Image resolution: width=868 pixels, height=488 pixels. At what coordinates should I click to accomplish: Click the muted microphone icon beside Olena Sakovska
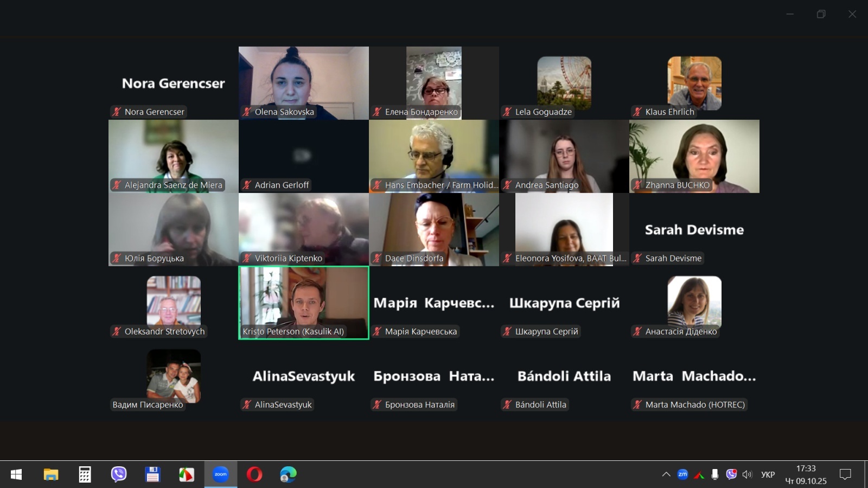click(x=247, y=112)
